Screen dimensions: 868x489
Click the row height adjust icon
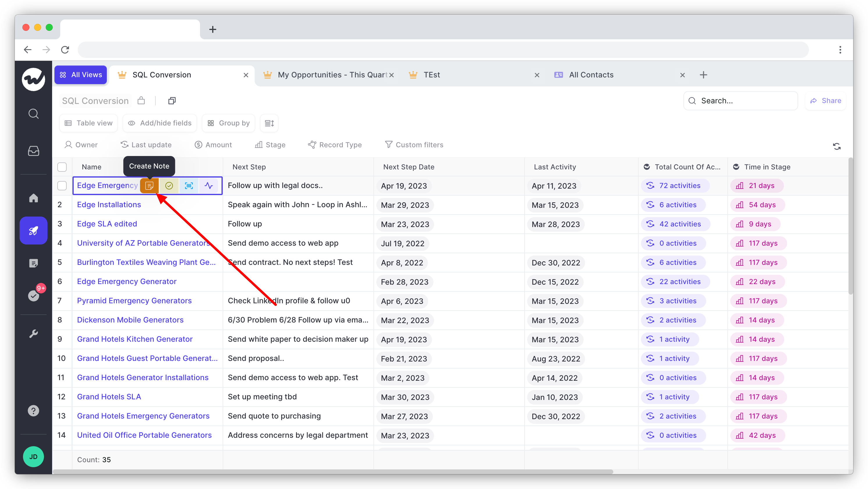(x=269, y=123)
